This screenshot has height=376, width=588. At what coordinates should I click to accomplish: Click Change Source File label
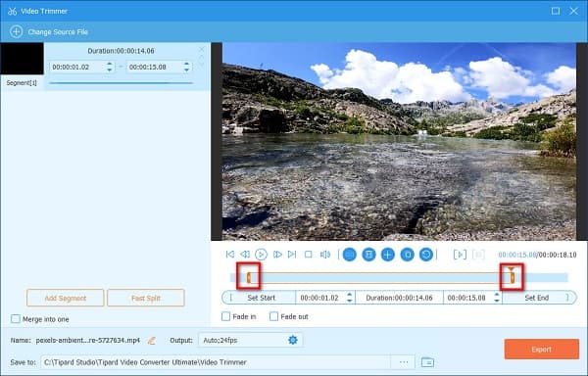click(x=58, y=32)
